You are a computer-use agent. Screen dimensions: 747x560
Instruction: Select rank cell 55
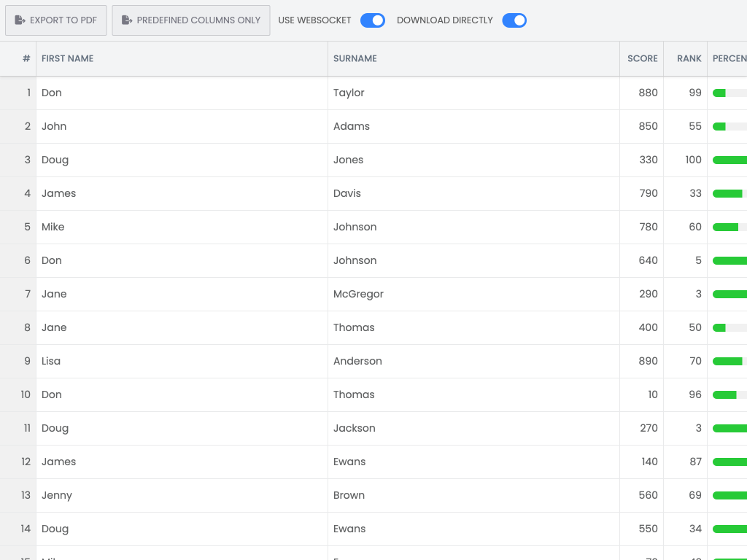(x=685, y=127)
